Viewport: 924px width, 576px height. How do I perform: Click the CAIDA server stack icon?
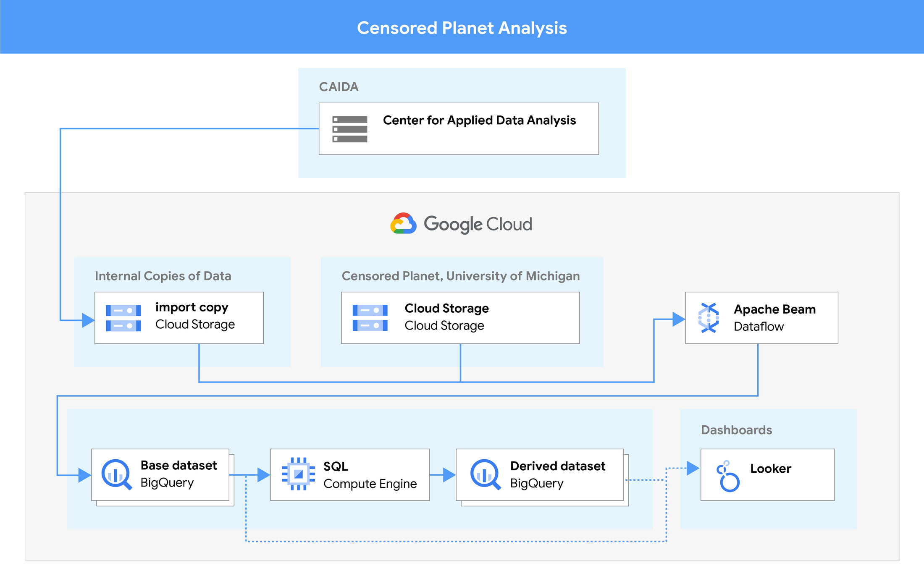tap(350, 129)
